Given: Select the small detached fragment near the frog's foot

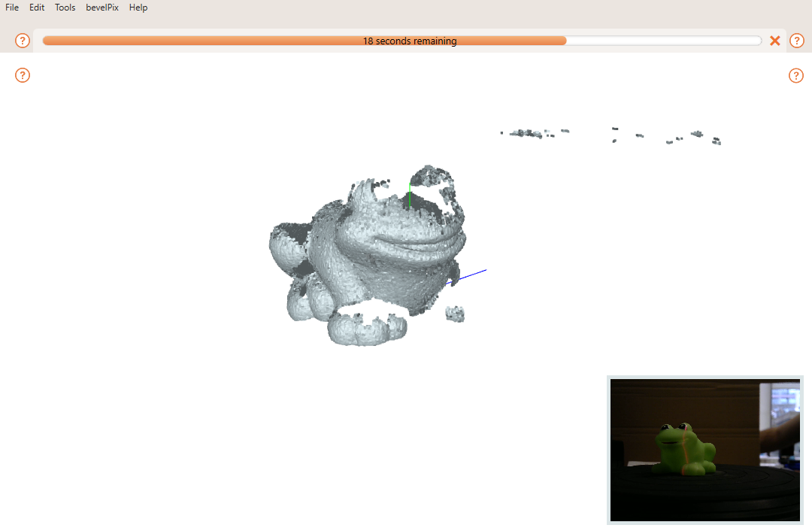Looking at the screenshot, I should click(x=455, y=314).
